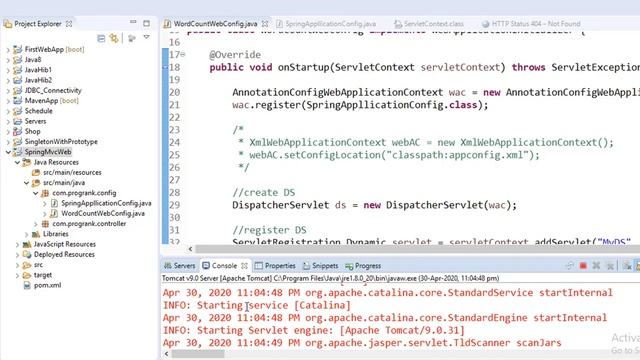Select the Schedule project
The image size is (640, 360).
coord(38,111)
